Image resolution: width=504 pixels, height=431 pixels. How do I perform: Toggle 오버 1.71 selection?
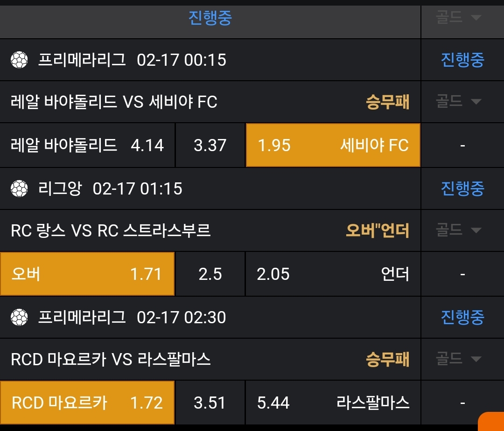tap(87, 274)
